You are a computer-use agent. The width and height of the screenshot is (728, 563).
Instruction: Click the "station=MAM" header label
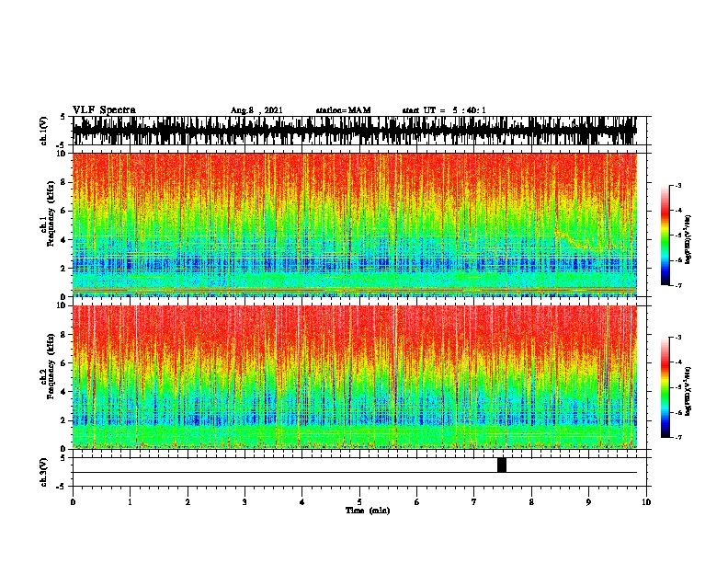(x=343, y=110)
